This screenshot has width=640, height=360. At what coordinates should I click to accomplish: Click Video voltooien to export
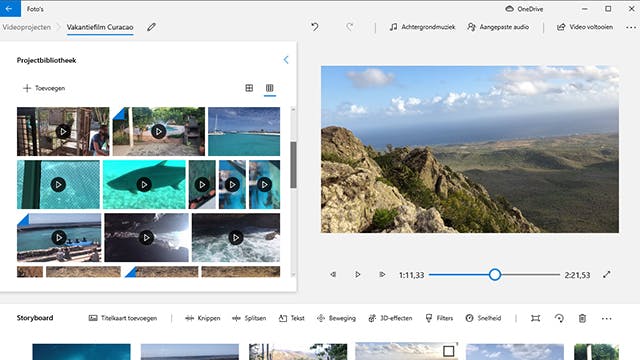coord(585,27)
